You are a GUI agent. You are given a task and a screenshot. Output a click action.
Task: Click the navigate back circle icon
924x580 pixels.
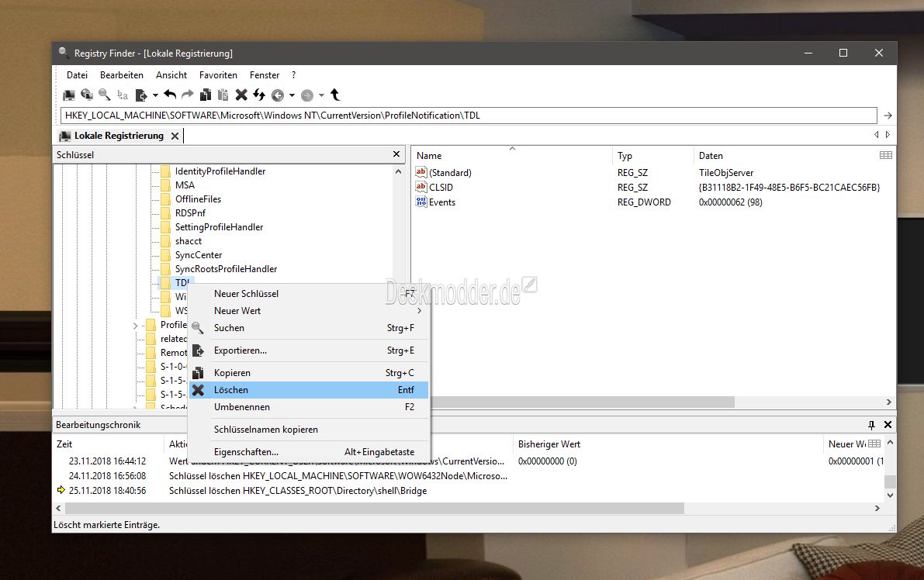(x=278, y=95)
